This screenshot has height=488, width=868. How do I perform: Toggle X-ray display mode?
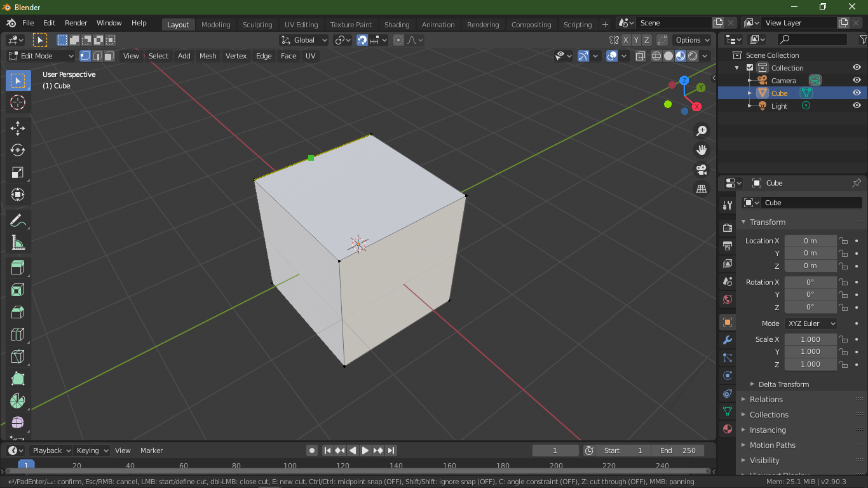640,56
